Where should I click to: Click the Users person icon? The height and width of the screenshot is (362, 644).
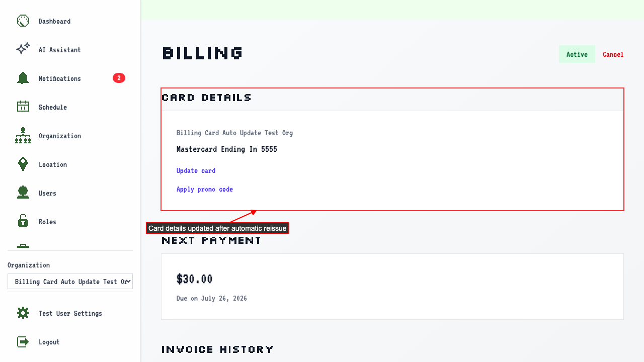(23, 193)
